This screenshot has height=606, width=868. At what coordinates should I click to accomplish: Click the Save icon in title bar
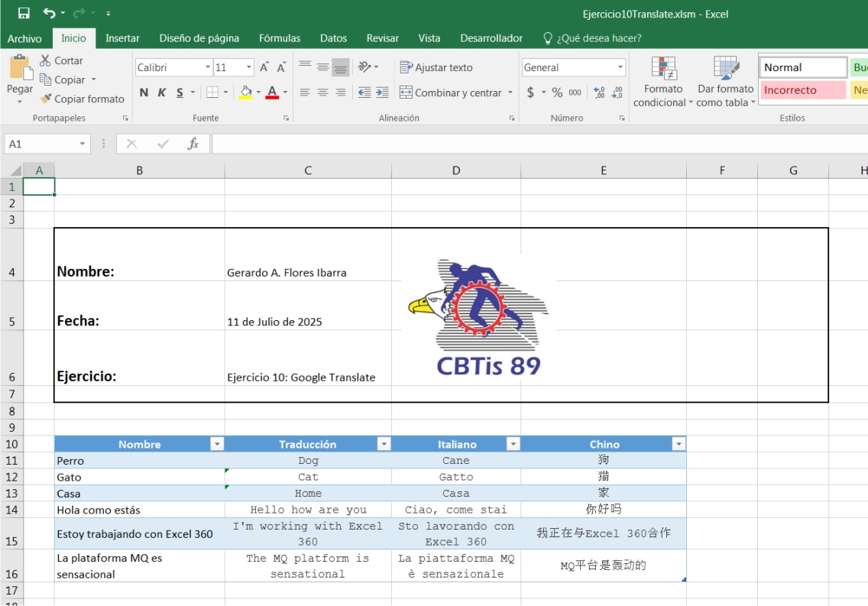(x=24, y=13)
